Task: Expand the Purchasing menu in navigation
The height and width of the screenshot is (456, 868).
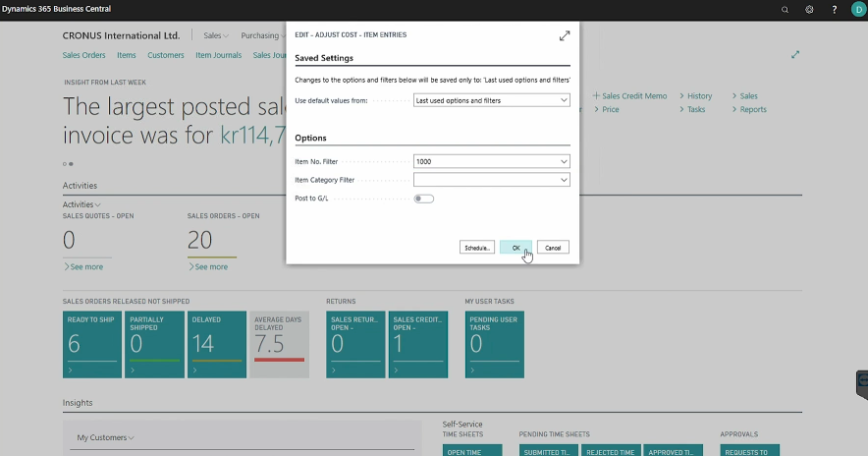Action: tap(262, 35)
